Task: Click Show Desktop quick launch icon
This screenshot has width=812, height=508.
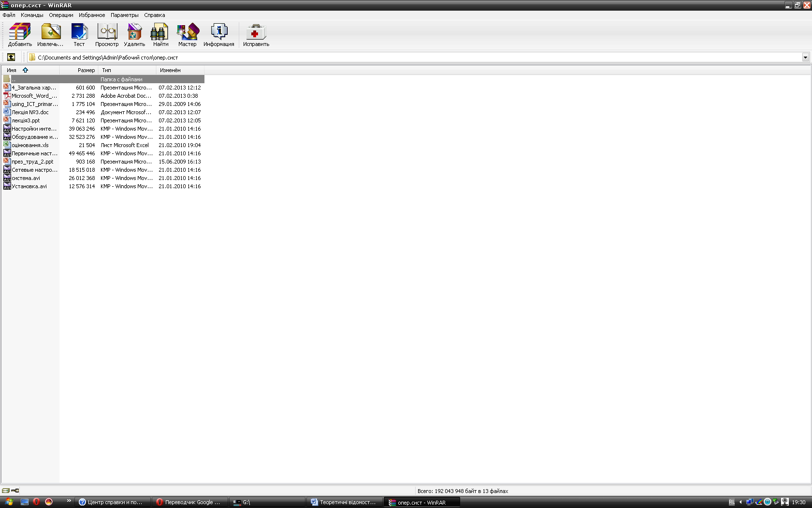Action: pos(25,502)
